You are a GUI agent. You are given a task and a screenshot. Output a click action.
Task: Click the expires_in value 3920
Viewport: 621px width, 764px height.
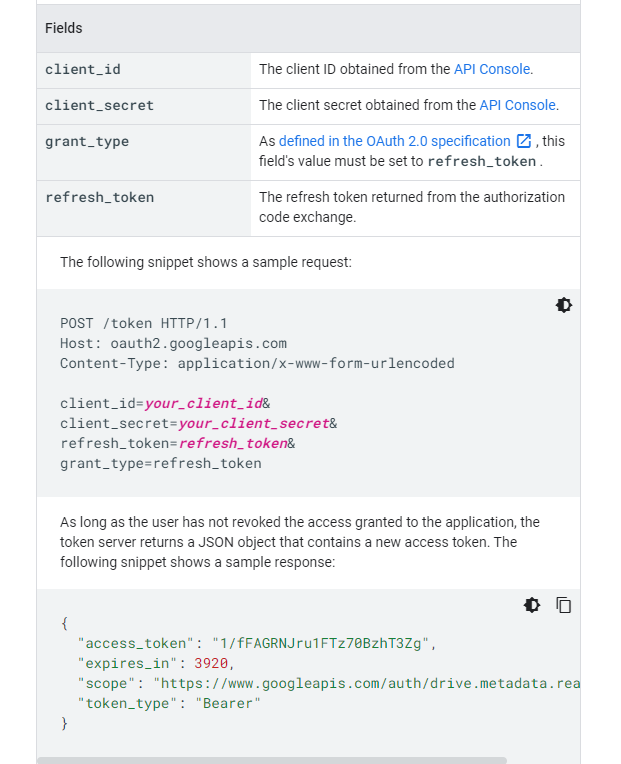(212, 664)
